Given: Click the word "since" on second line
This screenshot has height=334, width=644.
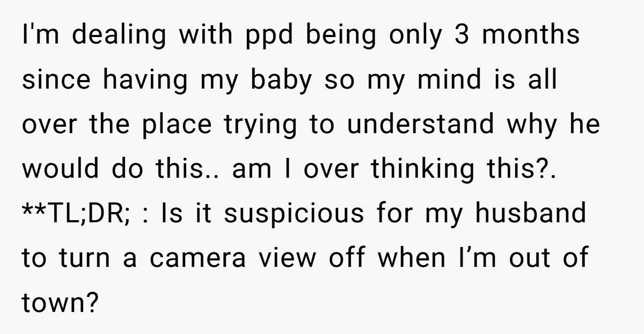Looking at the screenshot, I should pyautogui.click(x=57, y=80).
